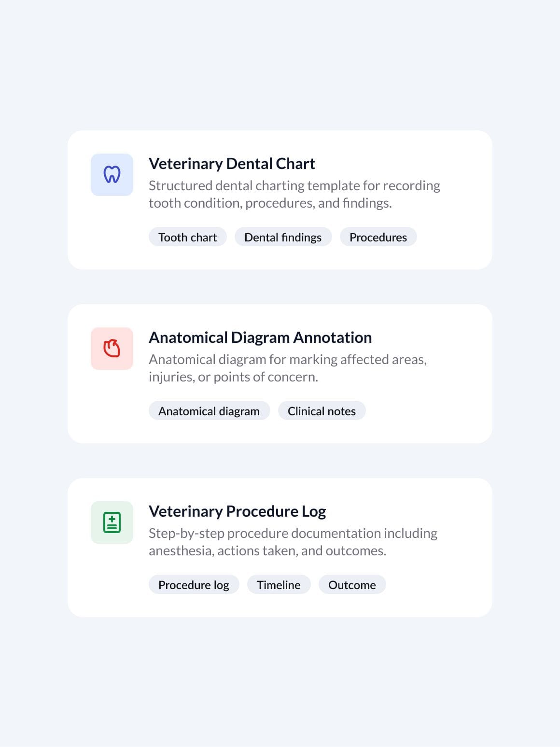The width and height of the screenshot is (560, 747).
Task: Click the Procedures tag chip
Action: (378, 237)
